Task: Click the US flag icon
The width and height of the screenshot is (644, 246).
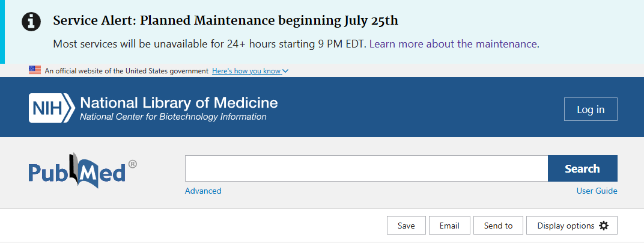Action: (x=35, y=70)
